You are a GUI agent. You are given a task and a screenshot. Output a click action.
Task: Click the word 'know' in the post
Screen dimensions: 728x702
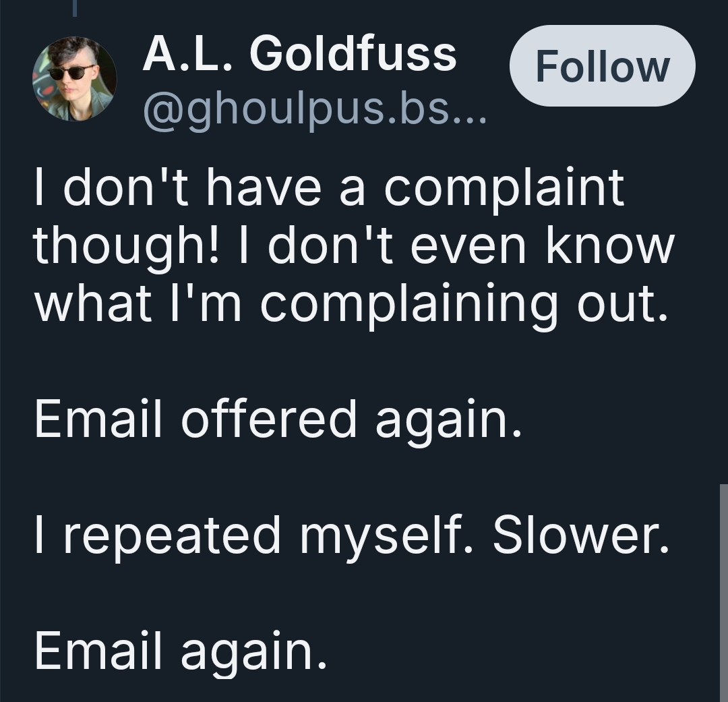610,244
